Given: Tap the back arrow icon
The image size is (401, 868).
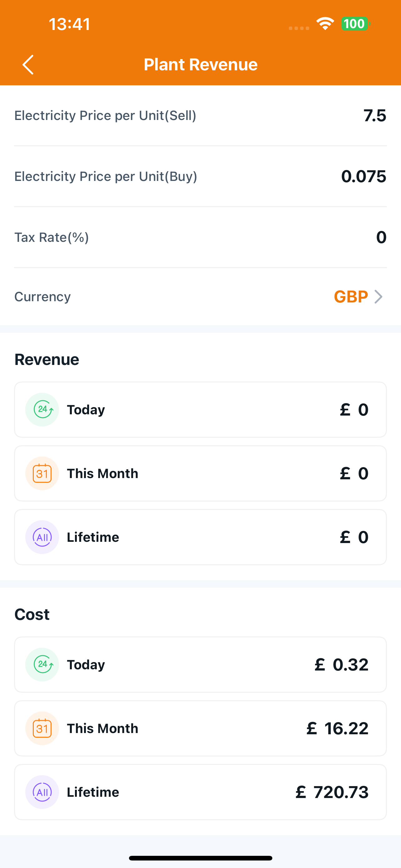Looking at the screenshot, I should pyautogui.click(x=28, y=64).
